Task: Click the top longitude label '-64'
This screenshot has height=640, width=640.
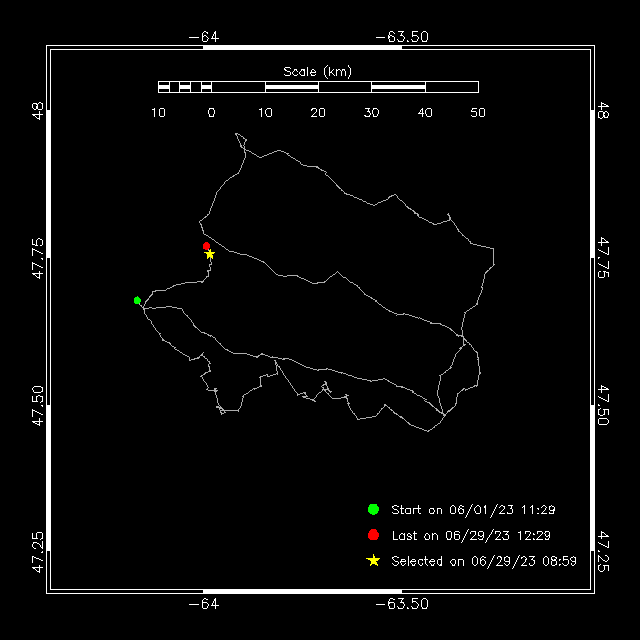Action: 204,37
